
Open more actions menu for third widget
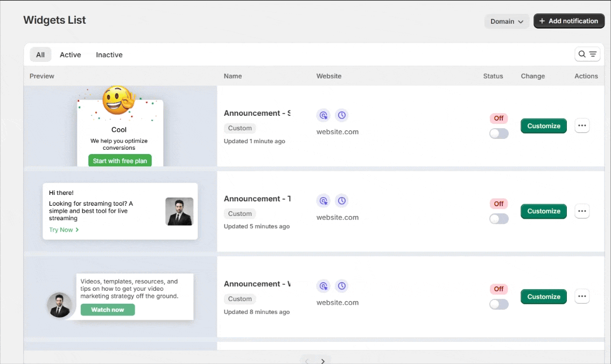(582, 297)
